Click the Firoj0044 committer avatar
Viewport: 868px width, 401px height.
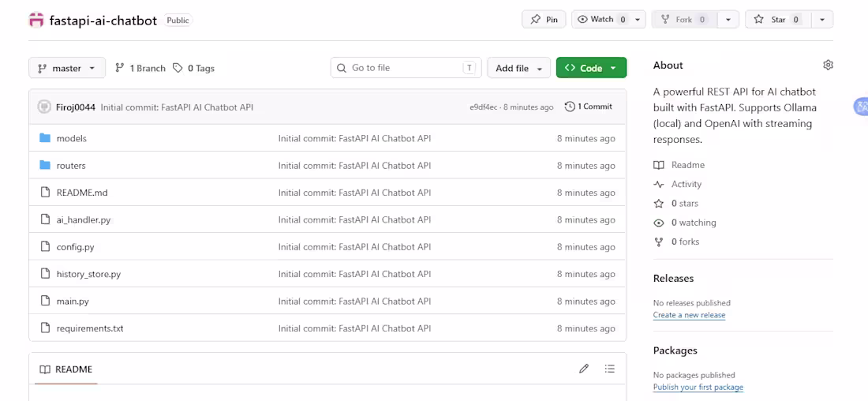pyautogui.click(x=44, y=107)
